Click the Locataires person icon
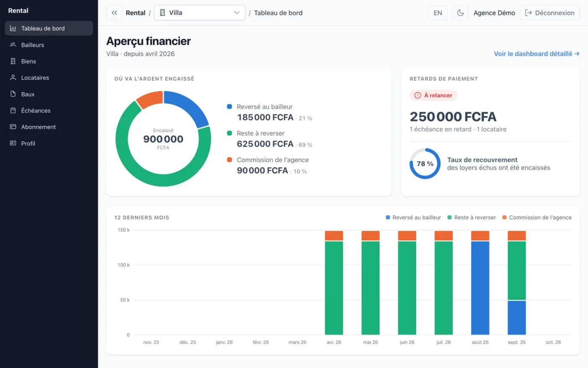This screenshot has height=368, width=588. pyautogui.click(x=13, y=78)
